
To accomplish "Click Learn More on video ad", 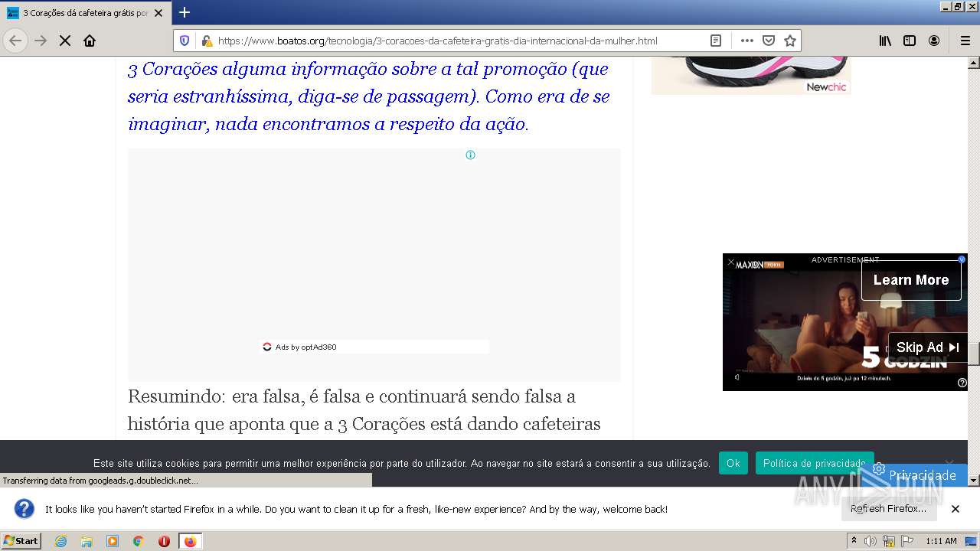I will pyautogui.click(x=911, y=280).
